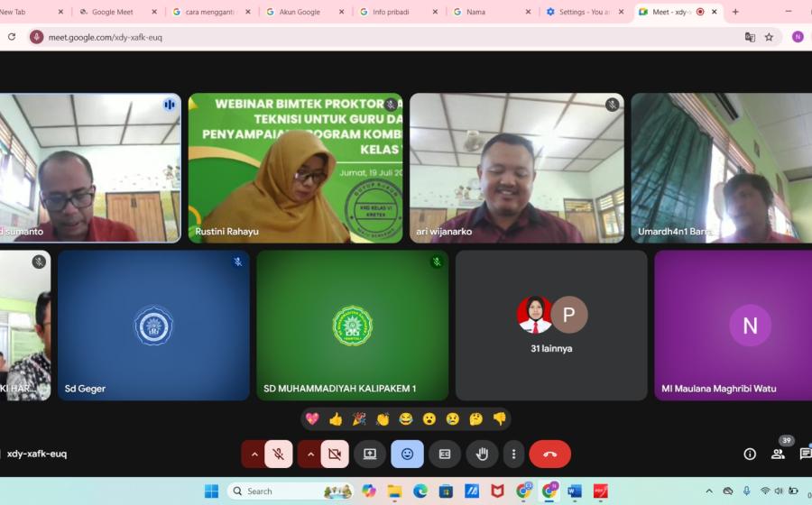Viewport: 812px width, 505px height.
Task: Open Copilot from taskbar
Action: point(369,491)
